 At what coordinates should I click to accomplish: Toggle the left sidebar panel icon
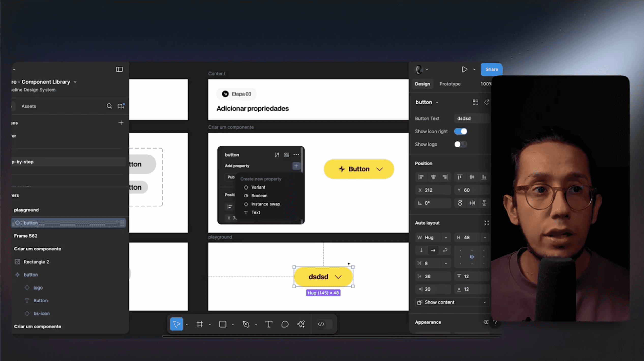click(x=119, y=69)
